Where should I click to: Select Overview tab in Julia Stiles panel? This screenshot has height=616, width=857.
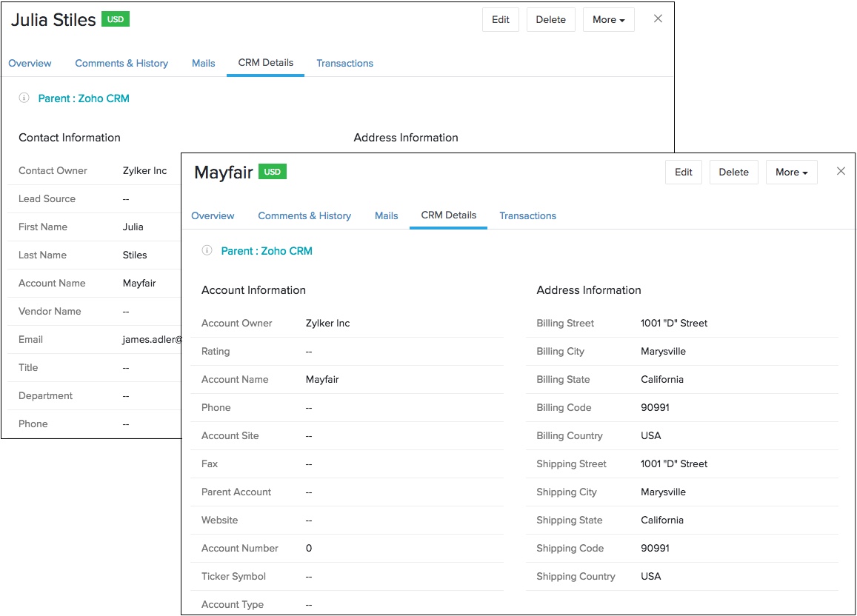coord(30,64)
